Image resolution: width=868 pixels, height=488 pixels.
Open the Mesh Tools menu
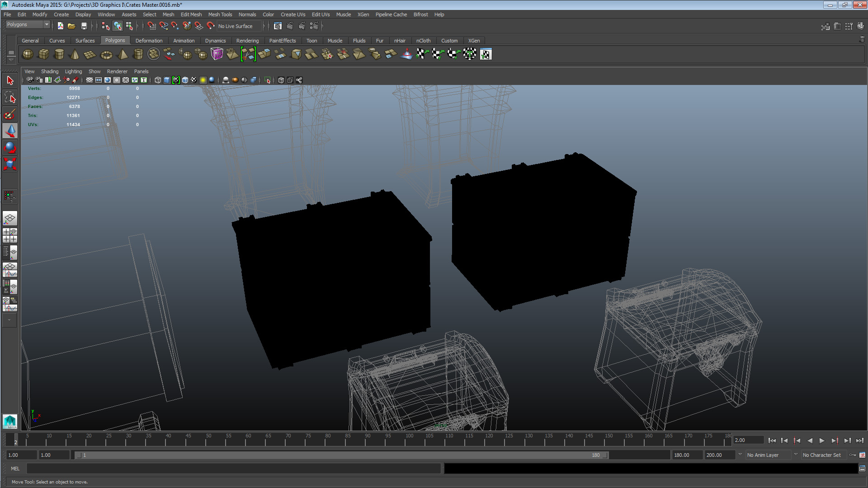point(220,14)
